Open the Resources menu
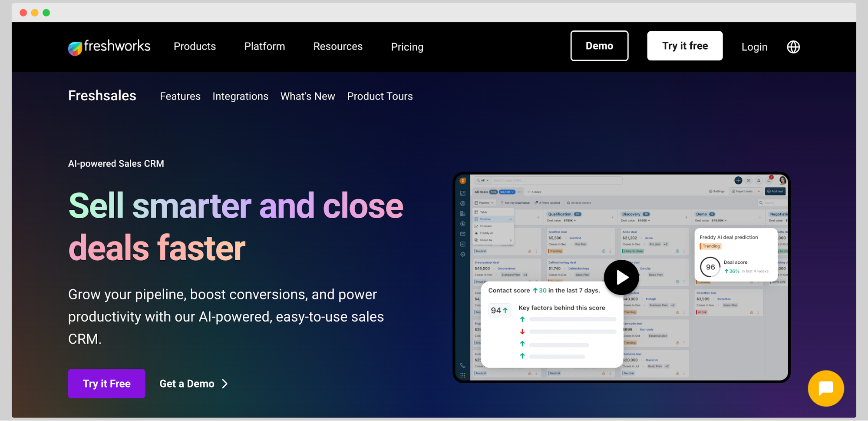Image resolution: width=868 pixels, height=421 pixels. tap(338, 46)
